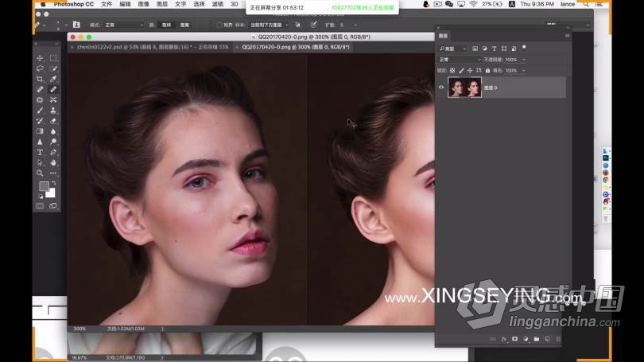Screen dimensions: 644x362
Task: Select the Spot Healing Brush tool
Action: [x=40, y=89]
